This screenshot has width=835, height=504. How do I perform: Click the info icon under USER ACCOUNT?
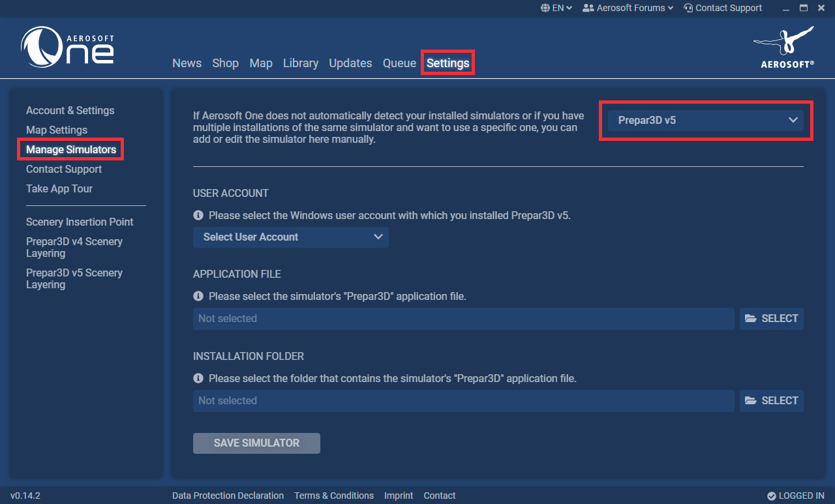(x=198, y=215)
